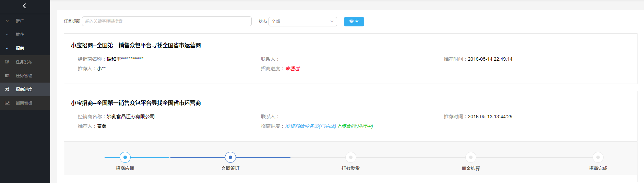The width and height of the screenshot is (644, 183).
Task: Click the 上传合同(进行中) green progress link
Action: pyautogui.click(x=355, y=126)
